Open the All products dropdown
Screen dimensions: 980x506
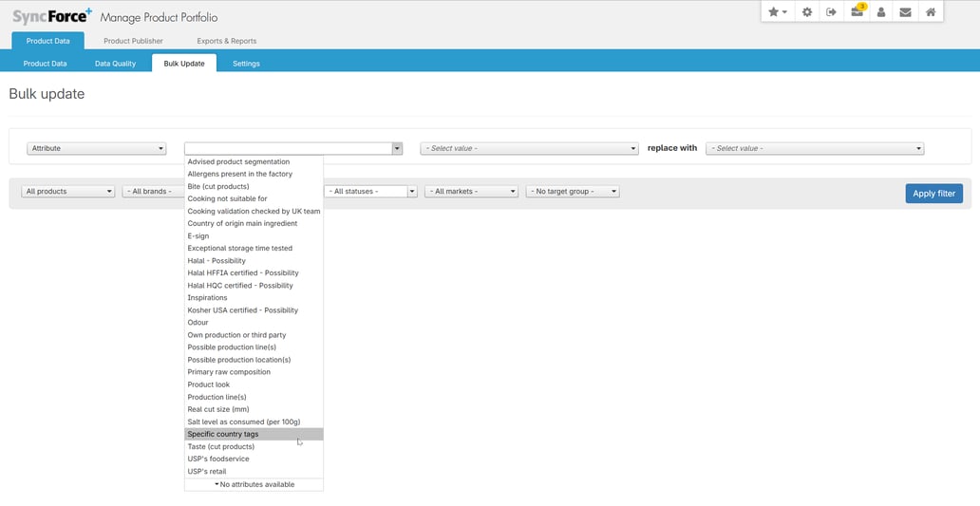click(x=68, y=191)
